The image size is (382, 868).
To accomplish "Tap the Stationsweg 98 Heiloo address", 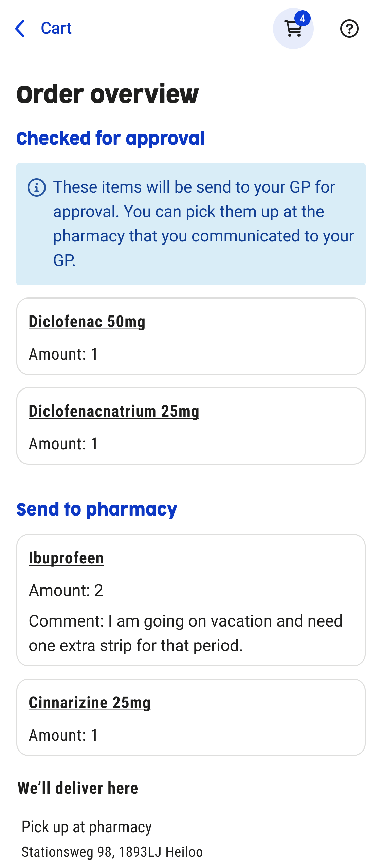I will (x=112, y=852).
